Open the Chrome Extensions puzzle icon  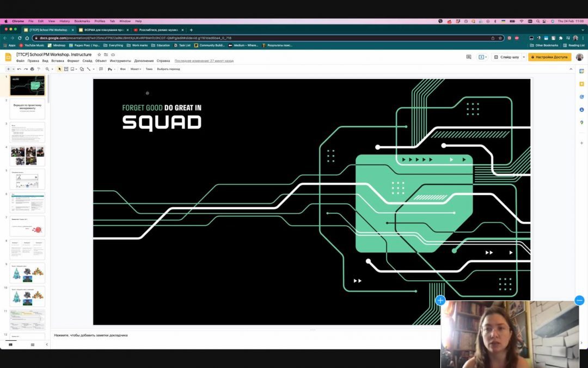point(561,38)
